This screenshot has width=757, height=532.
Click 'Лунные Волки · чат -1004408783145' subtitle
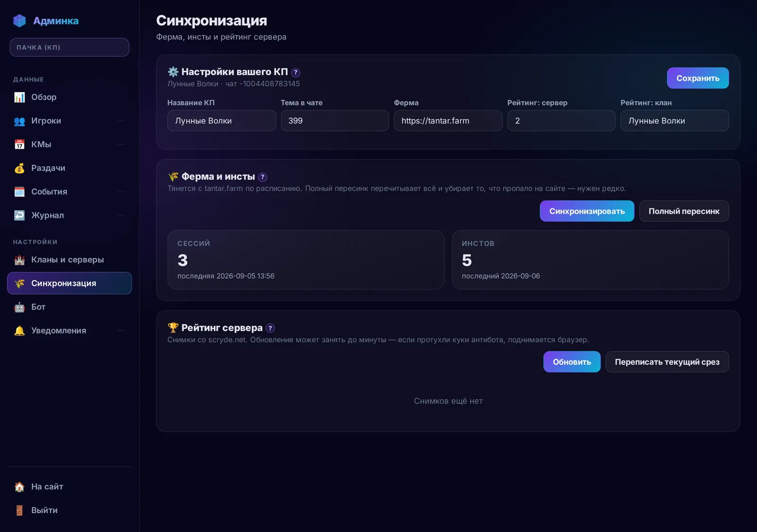point(234,84)
